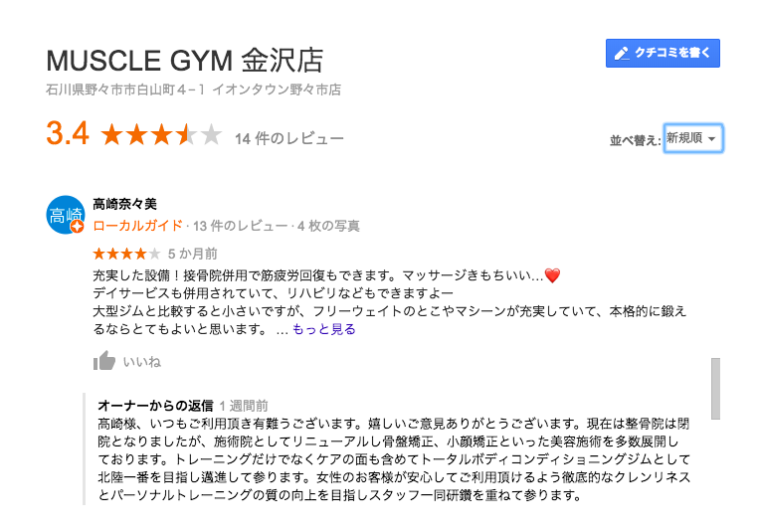This screenshot has height=532, width=758.
Task: Click the 14 件のレビュー count
Action: (x=289, y=138)
